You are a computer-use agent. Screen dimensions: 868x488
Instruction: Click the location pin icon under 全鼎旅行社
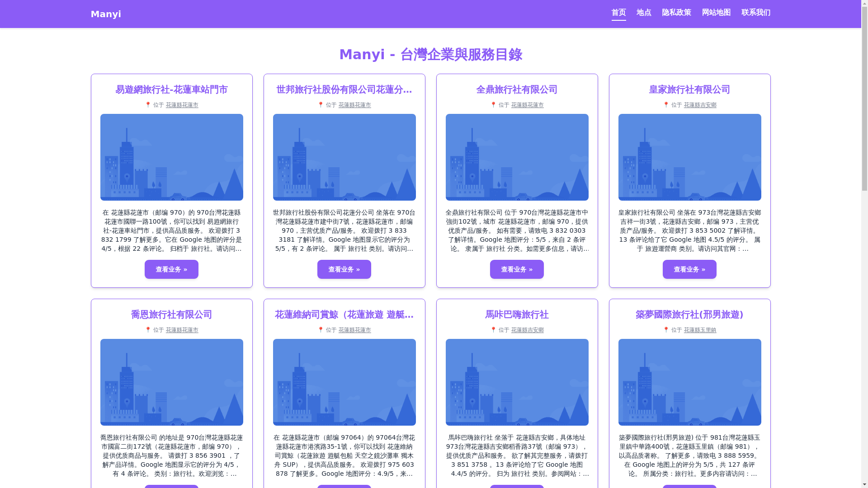coord(493,105)
